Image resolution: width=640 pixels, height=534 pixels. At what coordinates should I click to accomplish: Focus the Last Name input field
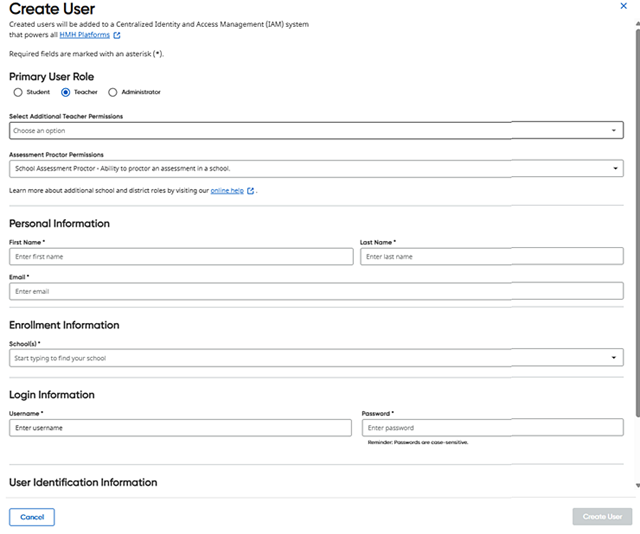(x=492, y=256)
